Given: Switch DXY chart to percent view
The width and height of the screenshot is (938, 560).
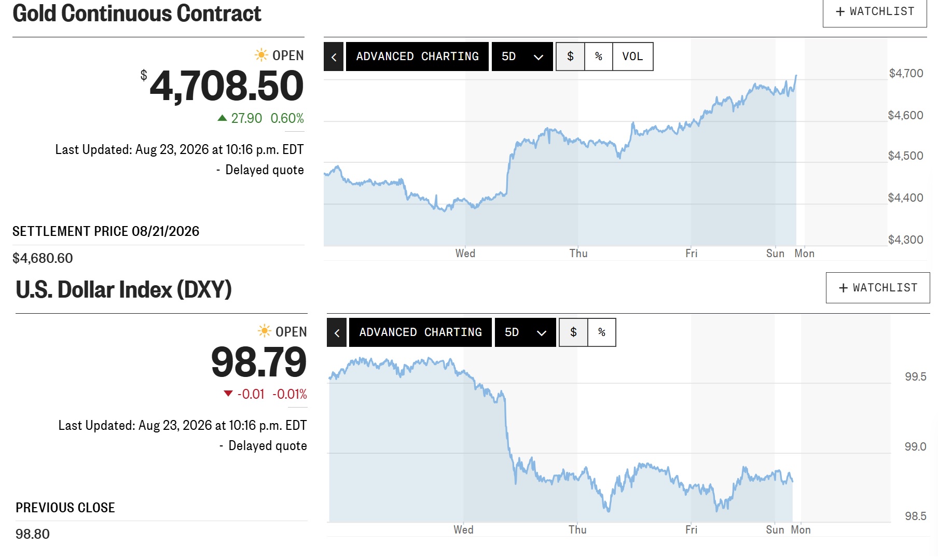Looking at the screenshot, I should [602, 332].
